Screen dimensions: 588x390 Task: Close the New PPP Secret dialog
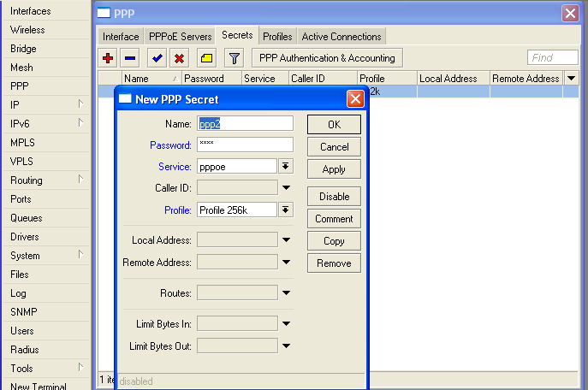pos(355,99)
